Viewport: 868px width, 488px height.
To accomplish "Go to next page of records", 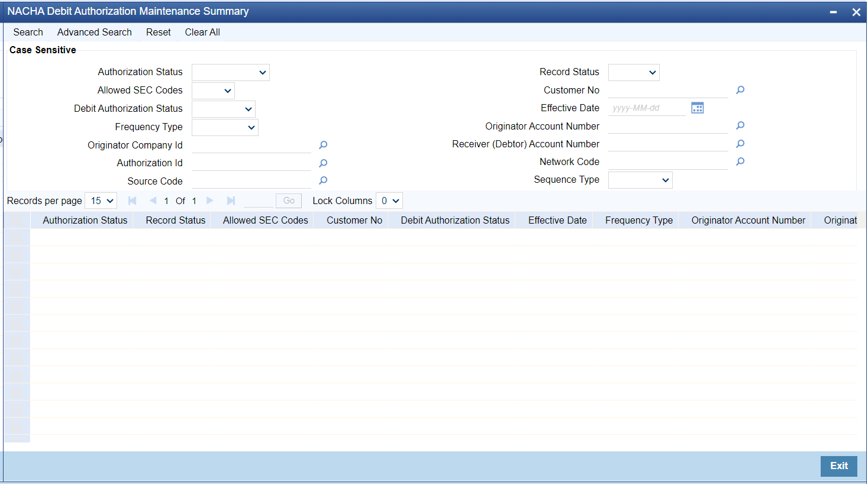I will [210, 201].
